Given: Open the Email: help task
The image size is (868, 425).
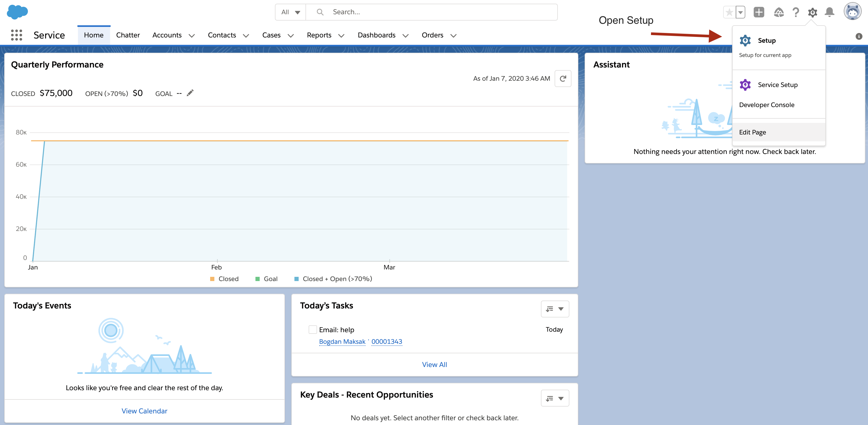Looking at the screenshot, I should tap(336, 330).
